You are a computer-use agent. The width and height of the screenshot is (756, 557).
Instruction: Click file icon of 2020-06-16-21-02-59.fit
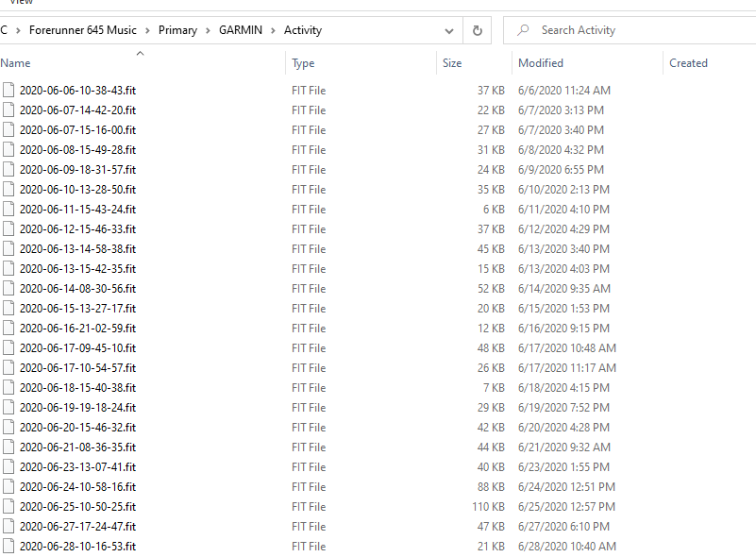click(x=8, y=329)
